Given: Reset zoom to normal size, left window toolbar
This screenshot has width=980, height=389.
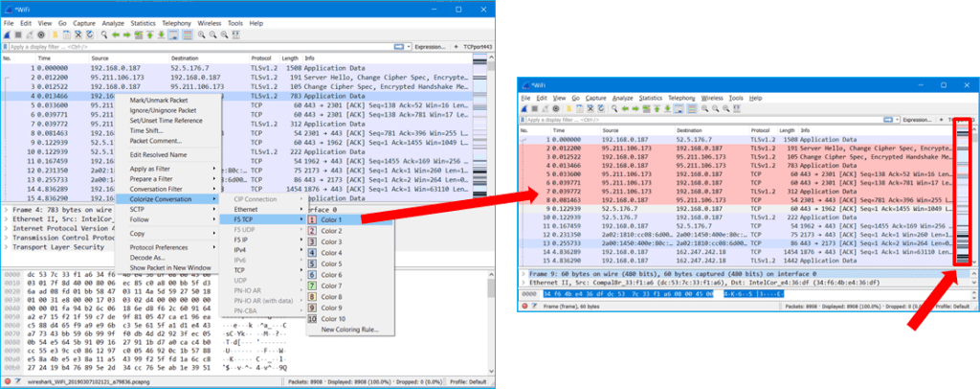Looking at the screenshot, I should click(x=224, y=35).
